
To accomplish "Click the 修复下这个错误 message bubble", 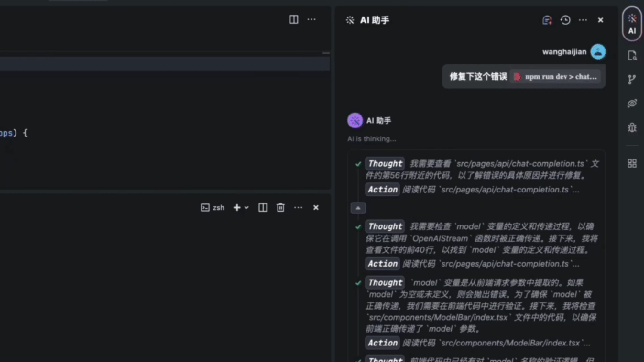I will (x=523, y=77).
